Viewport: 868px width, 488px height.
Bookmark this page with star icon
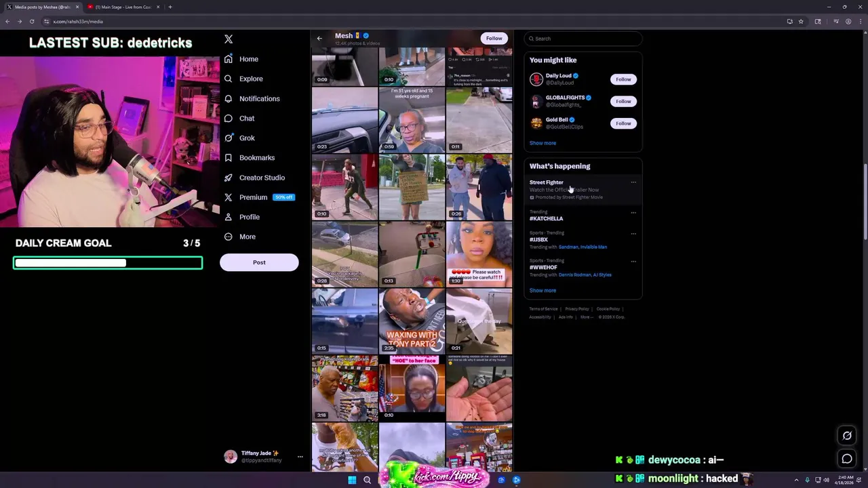pos(801,21)
